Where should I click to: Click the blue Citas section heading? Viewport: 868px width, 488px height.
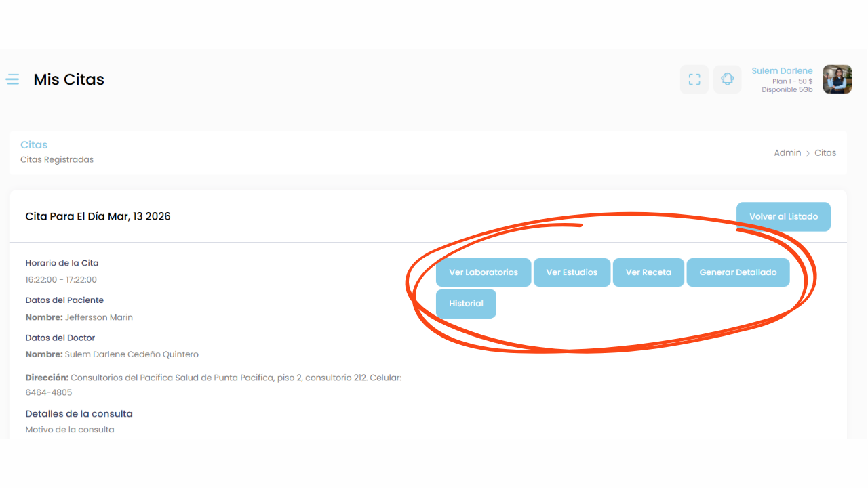34,145
